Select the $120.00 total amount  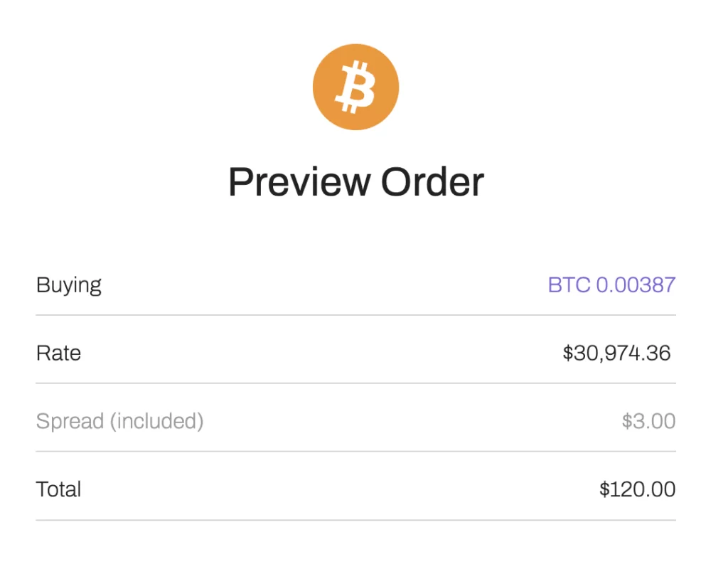(x=636, y=489)
